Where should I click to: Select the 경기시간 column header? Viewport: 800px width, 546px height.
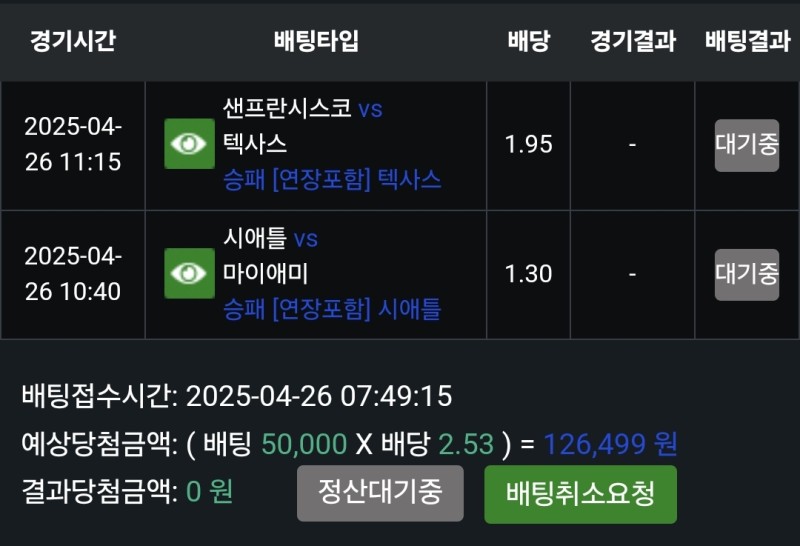point(72,41)
